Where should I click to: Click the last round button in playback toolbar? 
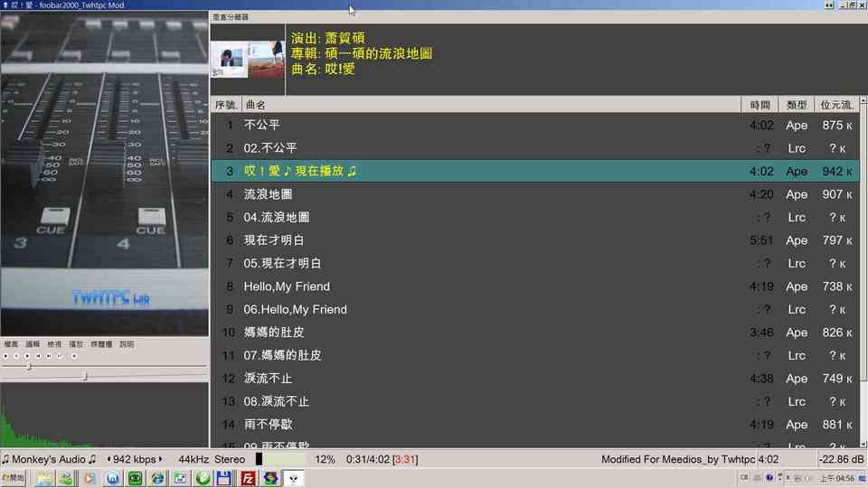[74, 356]
